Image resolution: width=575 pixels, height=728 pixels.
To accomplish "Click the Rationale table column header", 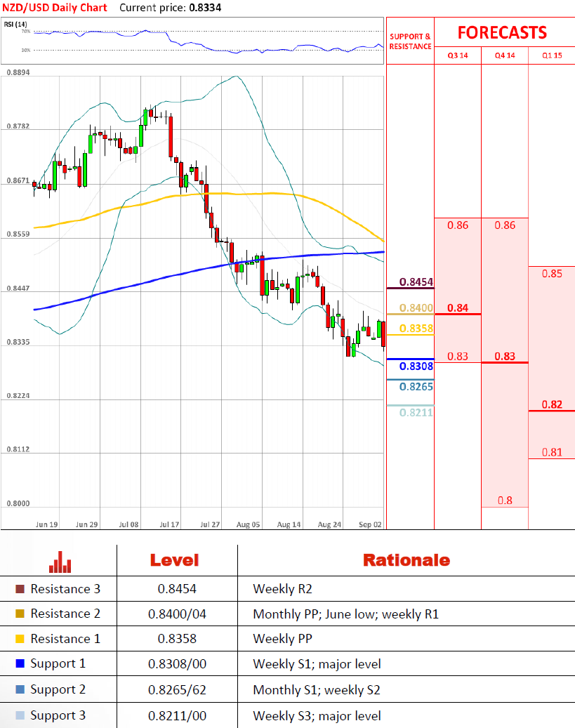I will tap(407, 560).
